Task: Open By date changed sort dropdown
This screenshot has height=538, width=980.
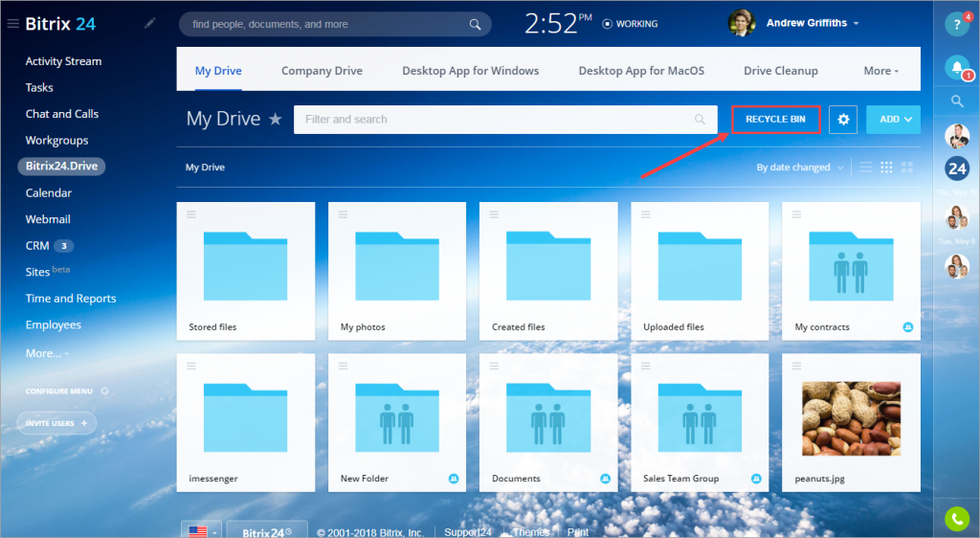Action: 800,167
